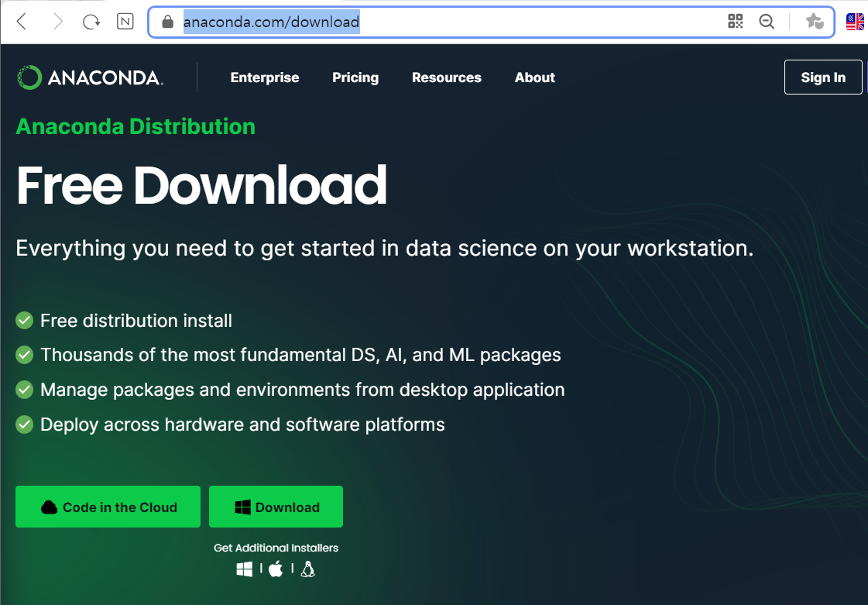Click the padlock site security icon
This screenshot has height=605, width=868.
167,22
